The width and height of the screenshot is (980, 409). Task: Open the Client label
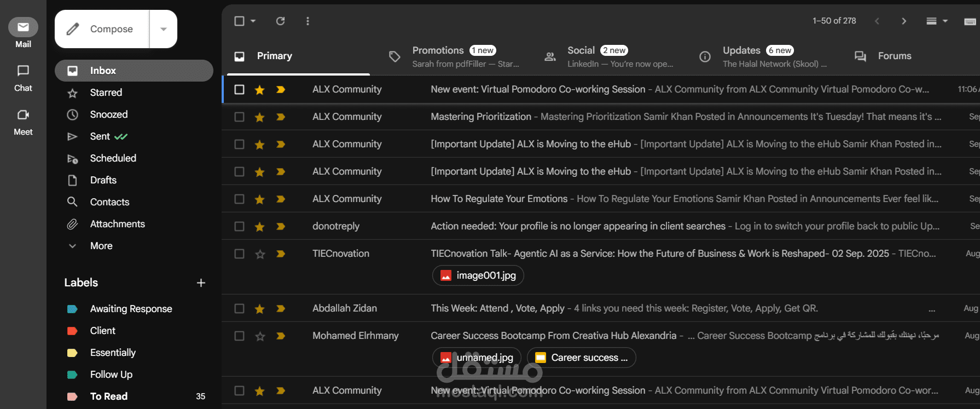[134, 331]
